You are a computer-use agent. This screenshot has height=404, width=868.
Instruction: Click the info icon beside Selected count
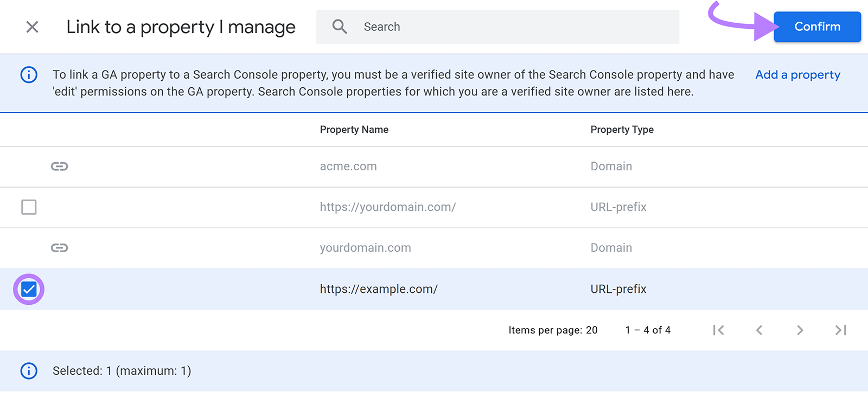(x=29, y=371)
